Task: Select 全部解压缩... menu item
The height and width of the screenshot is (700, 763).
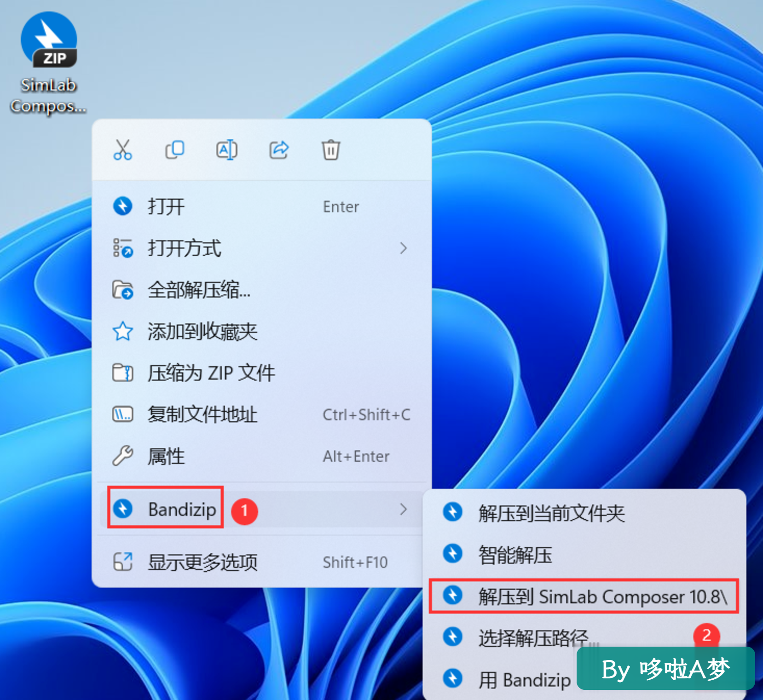Action: pos(261,290)
